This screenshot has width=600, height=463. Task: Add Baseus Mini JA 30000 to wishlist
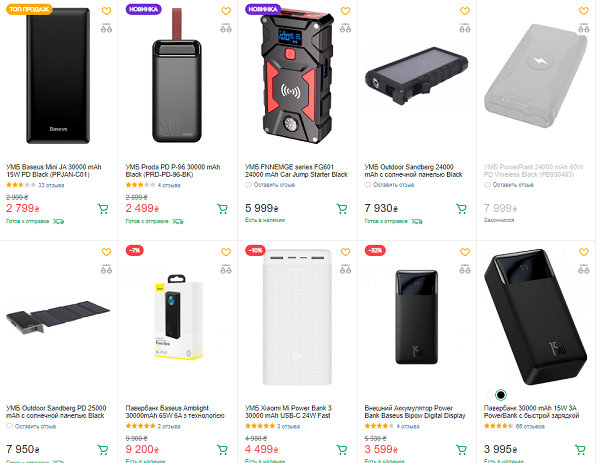pyautogui.click(x=105, y=12)
